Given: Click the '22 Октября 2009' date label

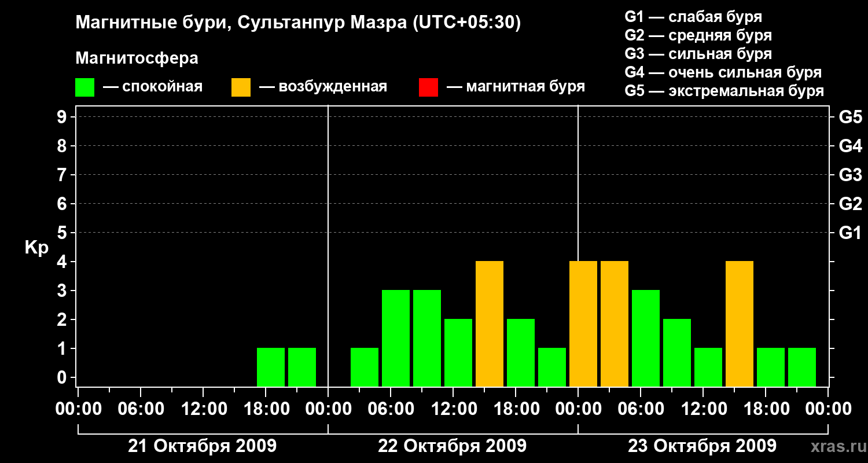Looking at the screenshot, I should [453, 446].
